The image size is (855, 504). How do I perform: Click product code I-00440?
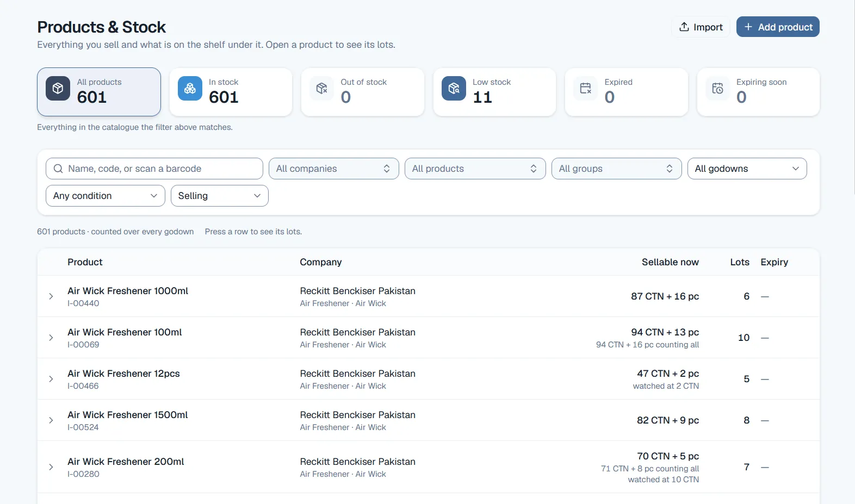pyautogui.click(x=83, y=303)
